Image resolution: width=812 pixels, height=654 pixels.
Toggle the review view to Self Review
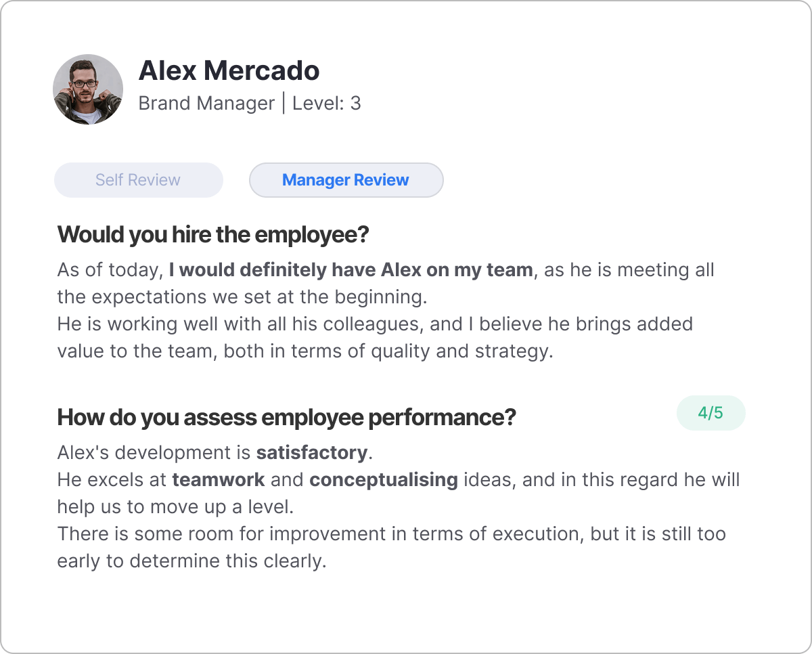(x=138, y=179)
